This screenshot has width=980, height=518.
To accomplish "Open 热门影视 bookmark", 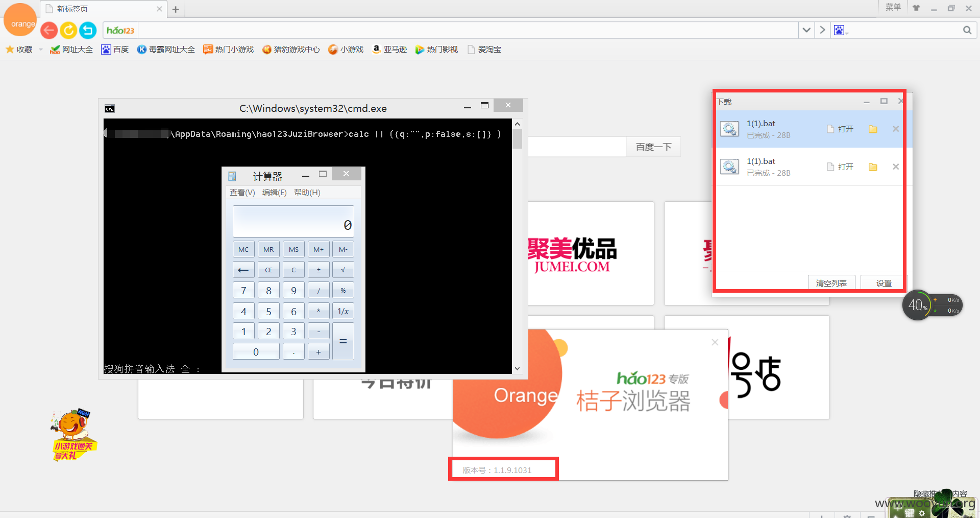I will point(436,50).
